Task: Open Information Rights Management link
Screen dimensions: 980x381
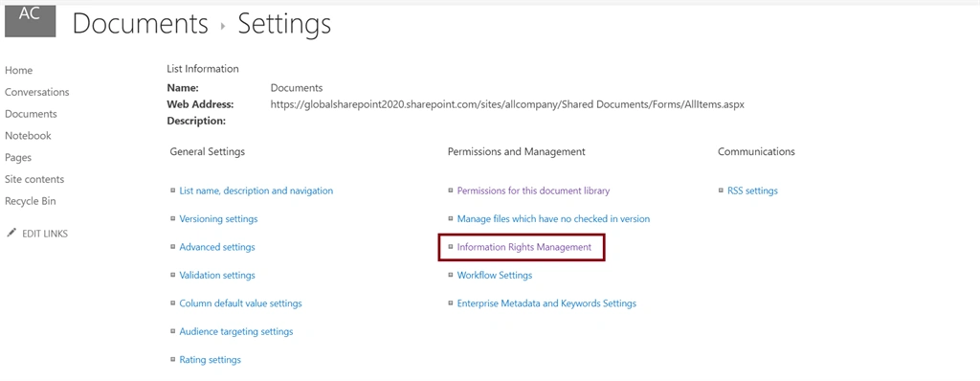Action: point(524,247)
